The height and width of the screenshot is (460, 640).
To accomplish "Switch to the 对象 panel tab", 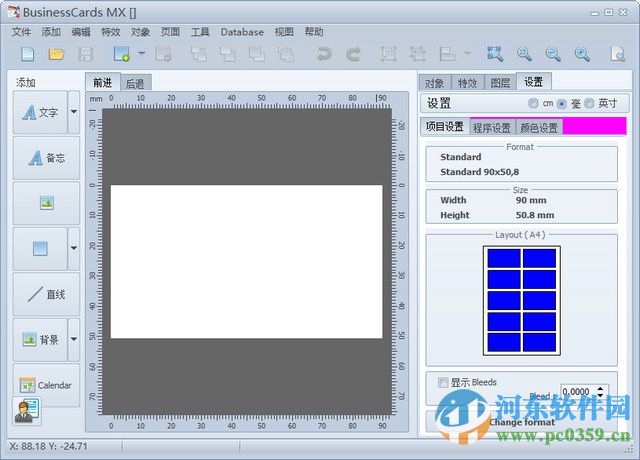I will 435,83.
